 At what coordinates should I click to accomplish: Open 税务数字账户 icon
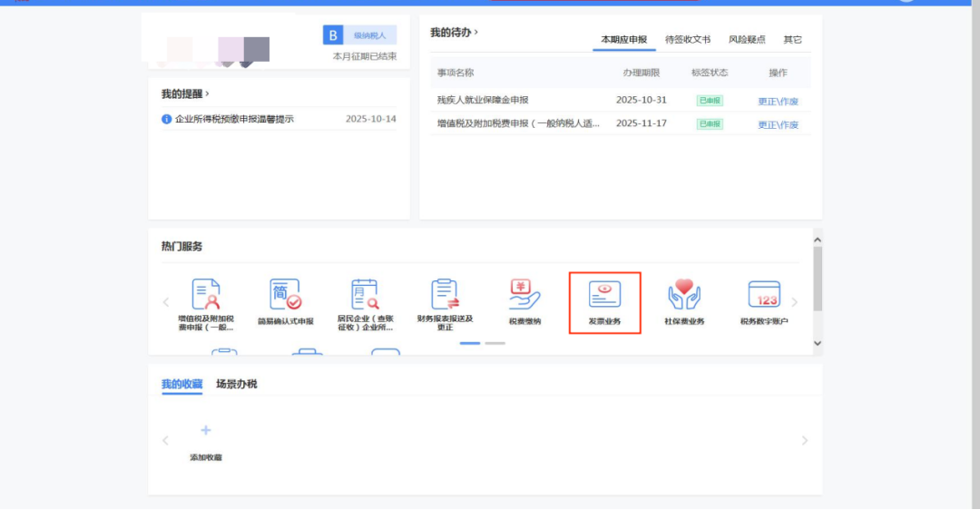764,302
